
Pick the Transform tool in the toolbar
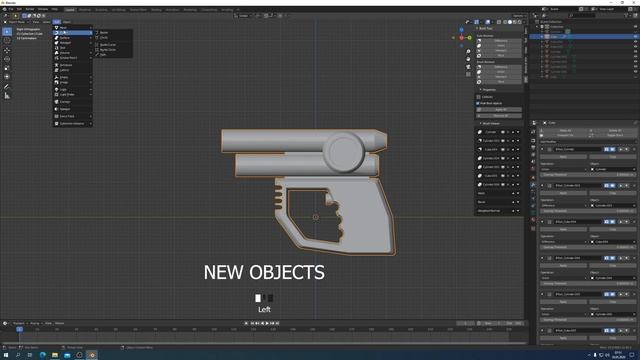pos(7,77)
